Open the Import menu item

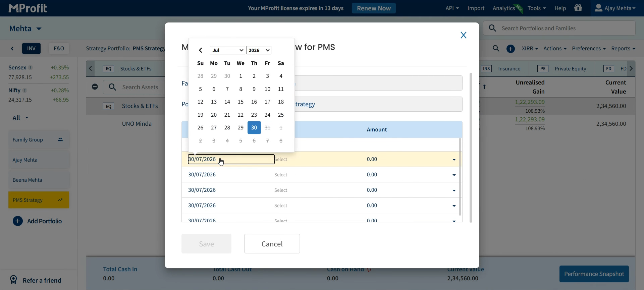(476, 8)
